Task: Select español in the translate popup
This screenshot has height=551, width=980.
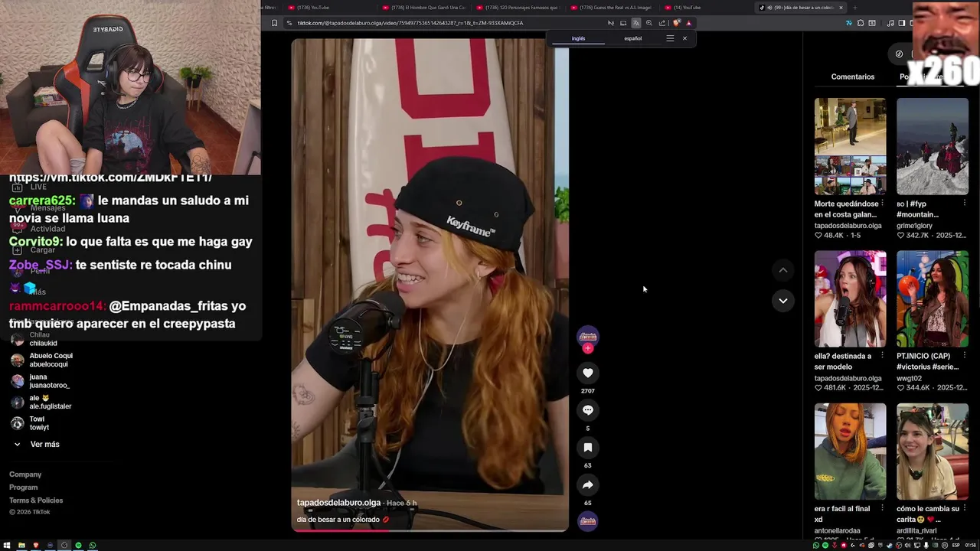Action: 632,38
